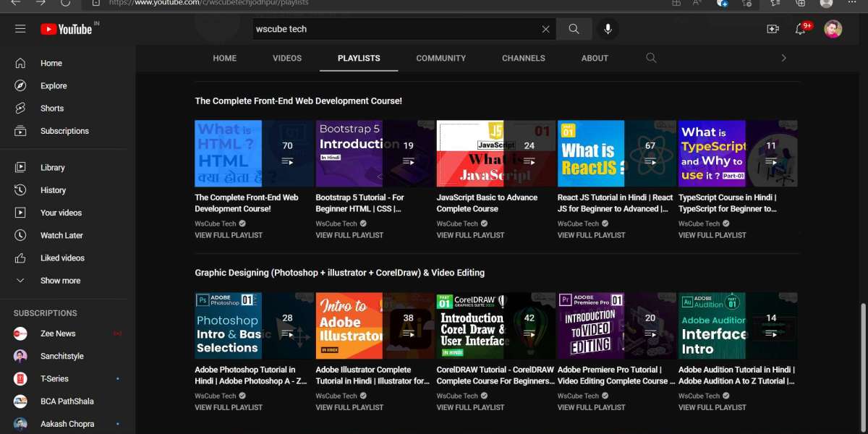The image size is (868, 434).
Task: Open the Complete Front-End Web Development section heading
Action: click(298, 101)
